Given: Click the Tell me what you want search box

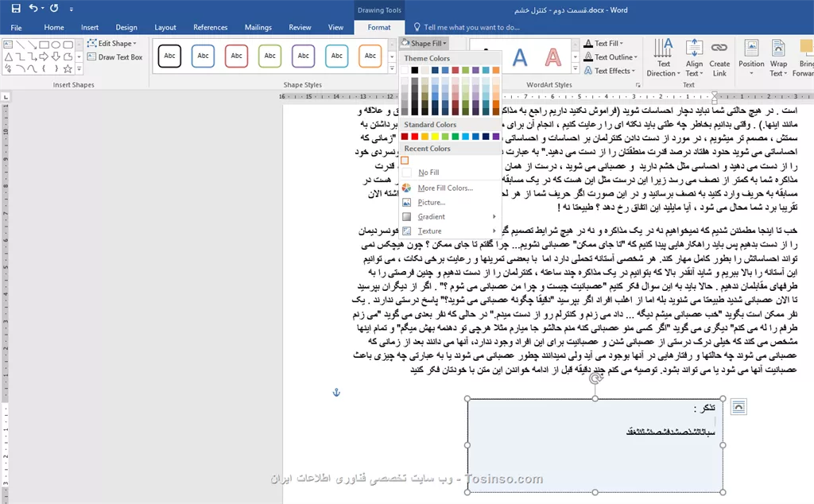Looking at the screenshot, I should (471, 28).
